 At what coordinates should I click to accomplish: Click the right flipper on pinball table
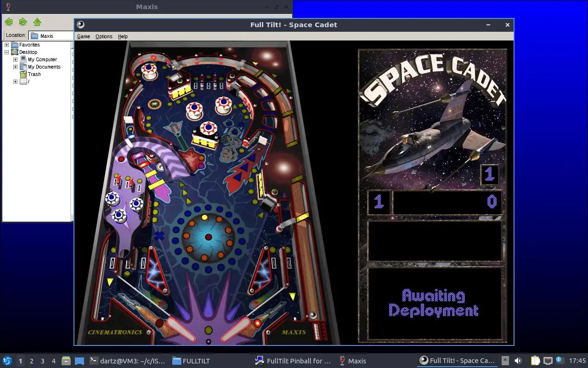pyautogui.click(x=235, y=330)
